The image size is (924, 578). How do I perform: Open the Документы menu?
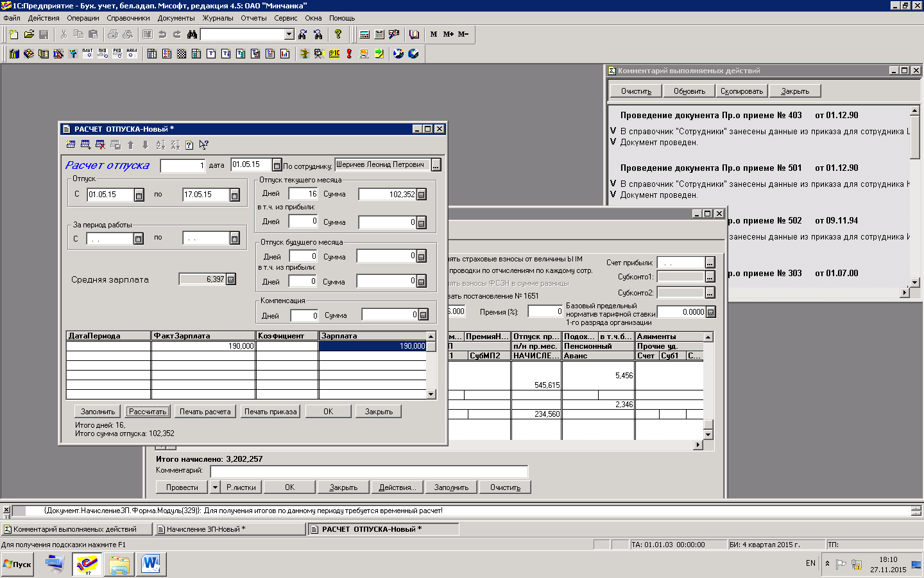tap(176, 18)
